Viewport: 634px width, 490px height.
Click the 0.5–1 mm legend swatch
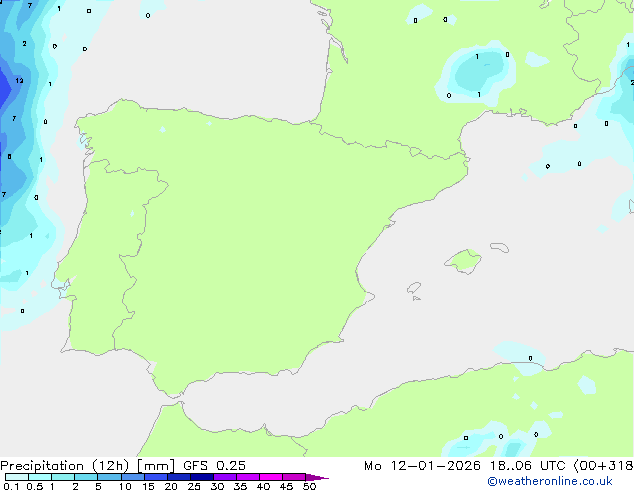point(40,477)
